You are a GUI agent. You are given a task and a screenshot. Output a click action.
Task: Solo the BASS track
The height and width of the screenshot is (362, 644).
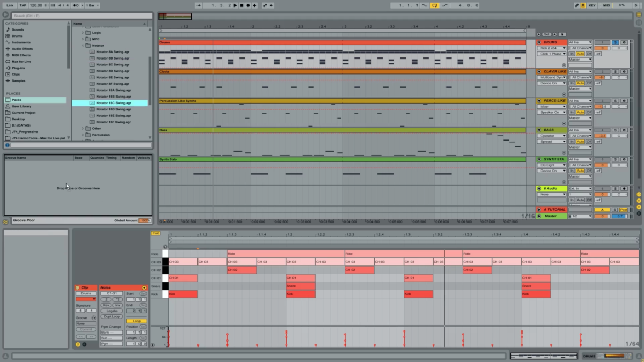pyautogui.click(x=615, y=130)
